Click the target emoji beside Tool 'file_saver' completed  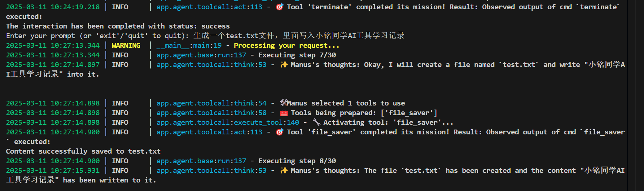(279, 132)
